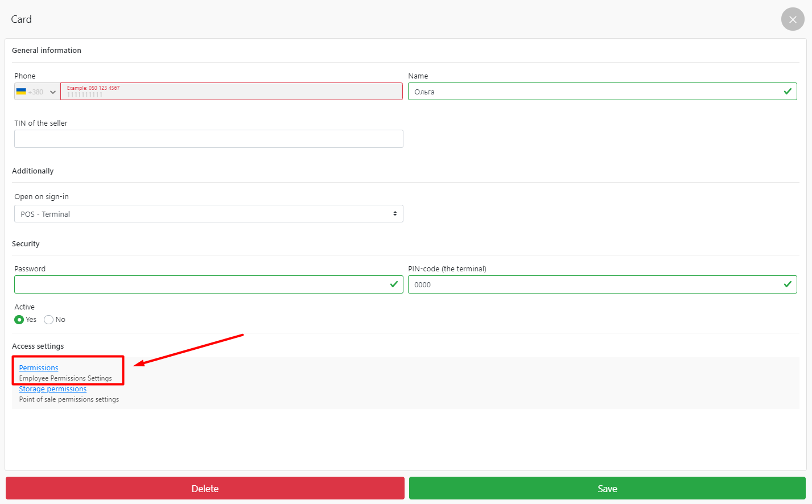Click the green checkmark in the Name field

788,92
